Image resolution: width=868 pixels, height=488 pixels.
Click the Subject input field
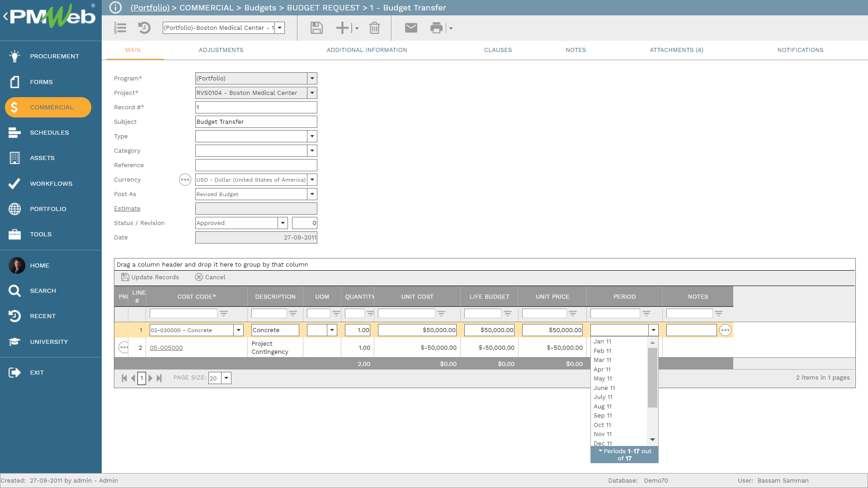tap(256, 122)
